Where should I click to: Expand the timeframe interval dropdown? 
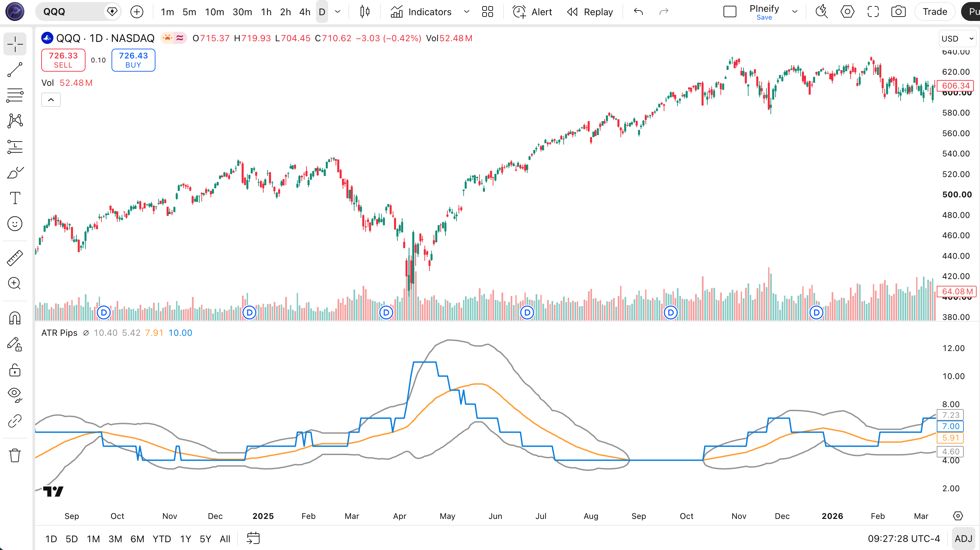[x=338, y=12]
